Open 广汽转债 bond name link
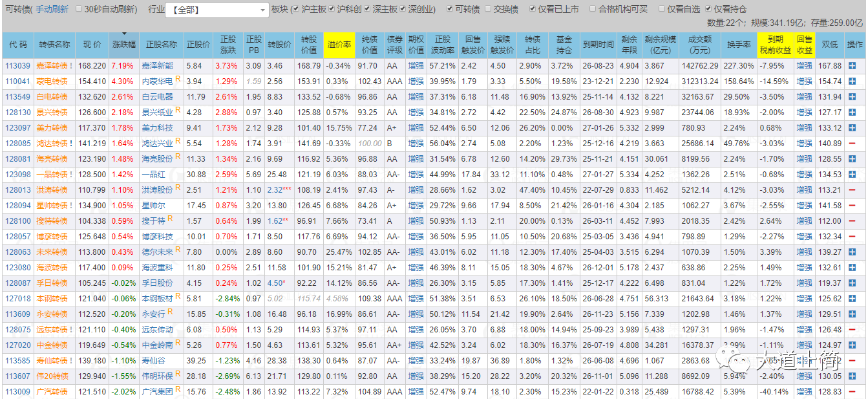 (52, 392)
